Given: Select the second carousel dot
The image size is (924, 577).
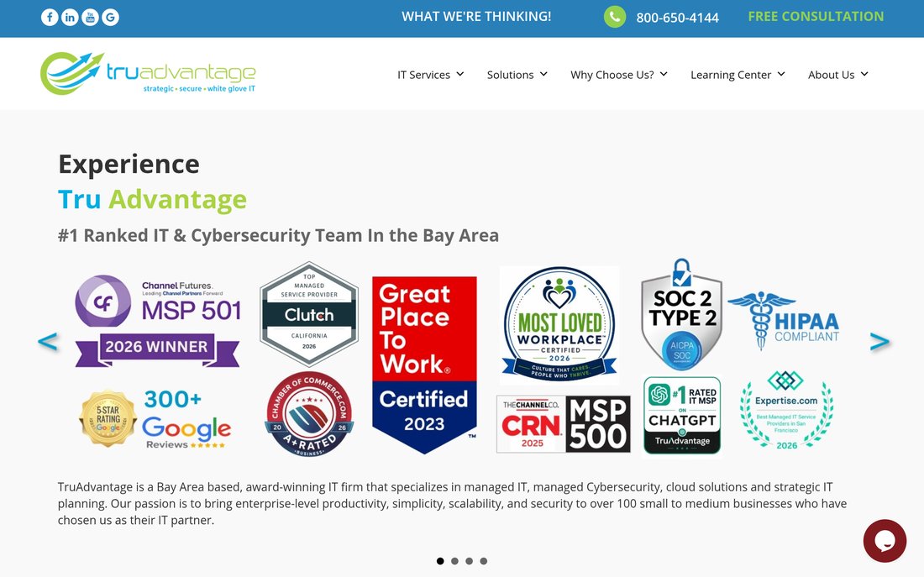Looking at the screenshot, I should click(x=454, y=561).
